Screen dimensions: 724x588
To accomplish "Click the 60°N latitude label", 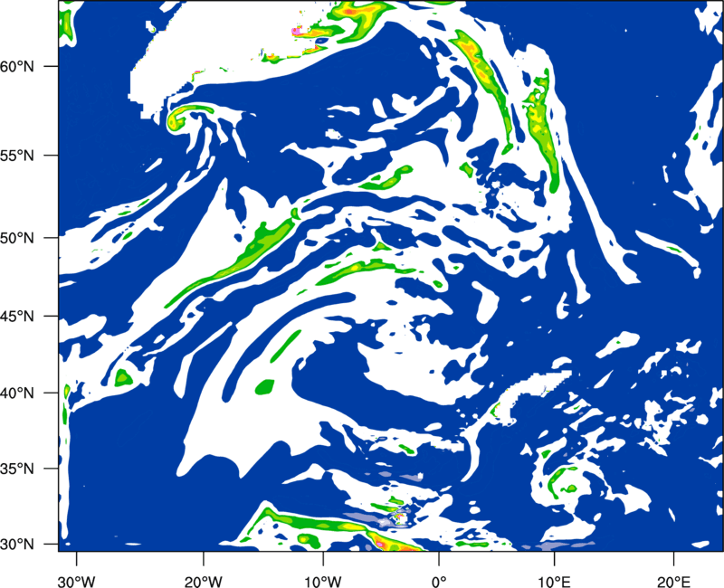I will pos(17,66).
